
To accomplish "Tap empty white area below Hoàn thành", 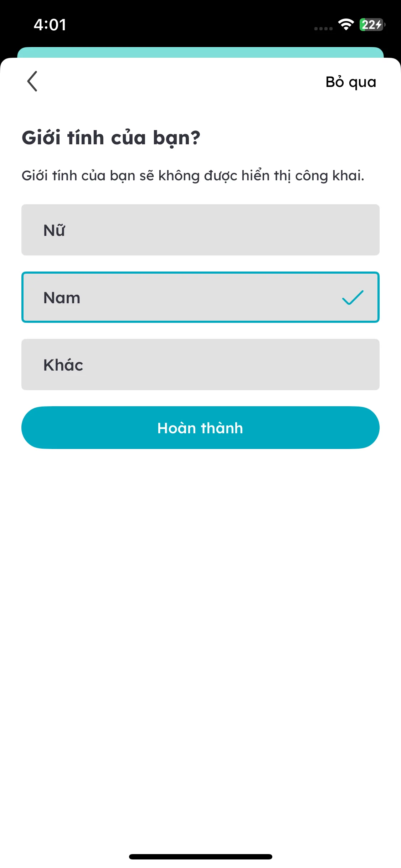I will coord(200,624).
